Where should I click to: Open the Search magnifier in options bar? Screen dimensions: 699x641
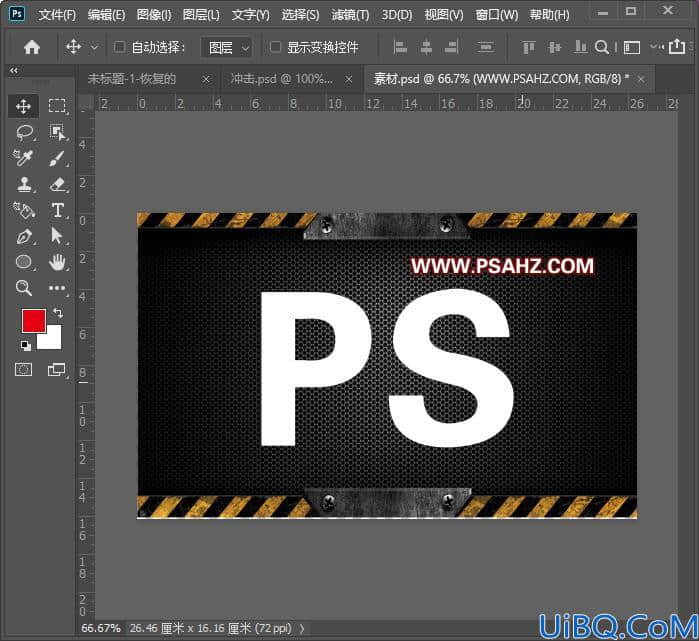602,47
